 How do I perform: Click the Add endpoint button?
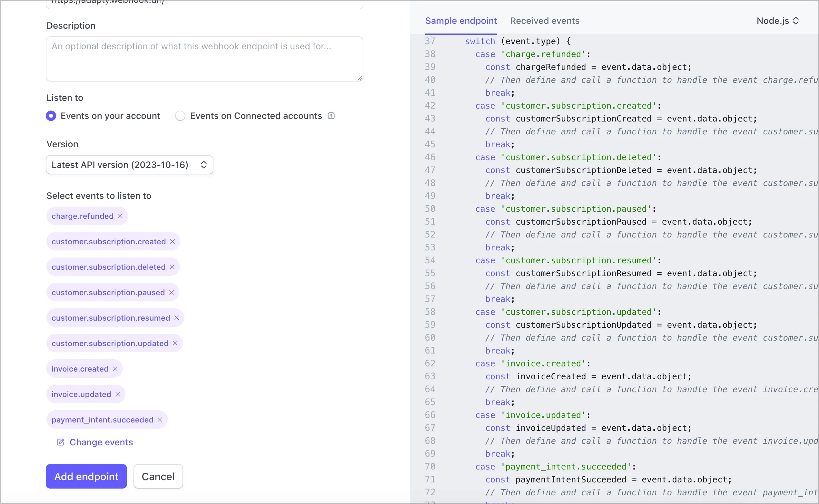(86, 476)
